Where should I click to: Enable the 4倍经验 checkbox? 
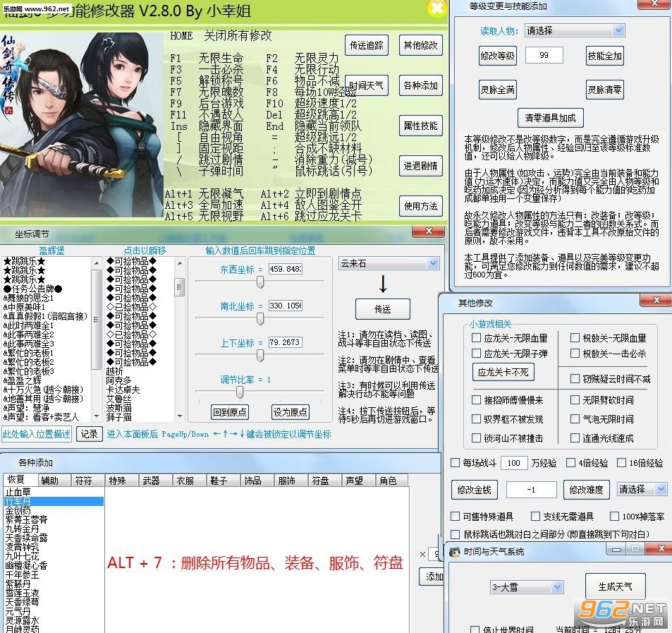click(x=571, y=463)
